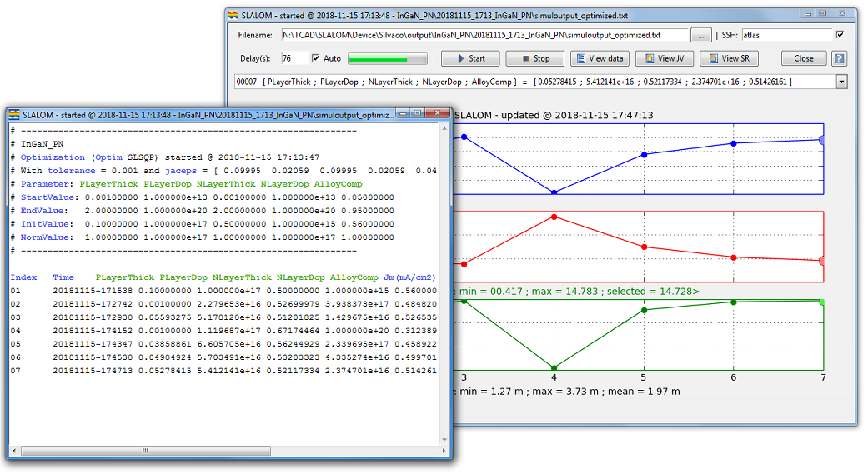Expand the iteration 00007 parameter dropdown arrow

coord(841,82)
